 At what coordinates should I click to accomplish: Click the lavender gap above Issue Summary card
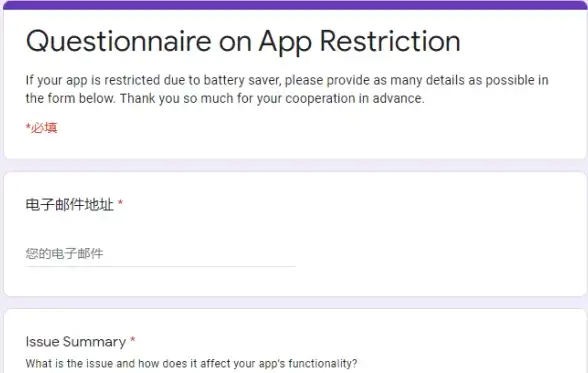pyautogui.click(x=294, y=303)
